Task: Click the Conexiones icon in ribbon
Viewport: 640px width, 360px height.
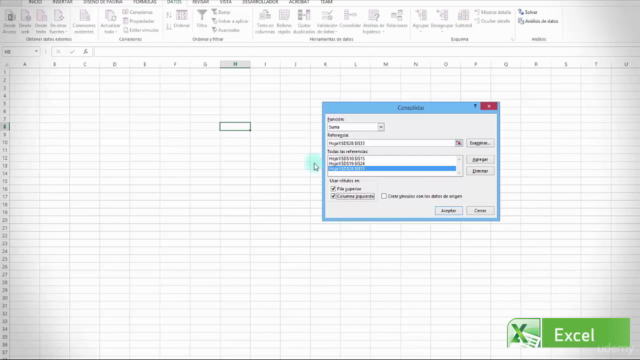Action: click(138, 12)
